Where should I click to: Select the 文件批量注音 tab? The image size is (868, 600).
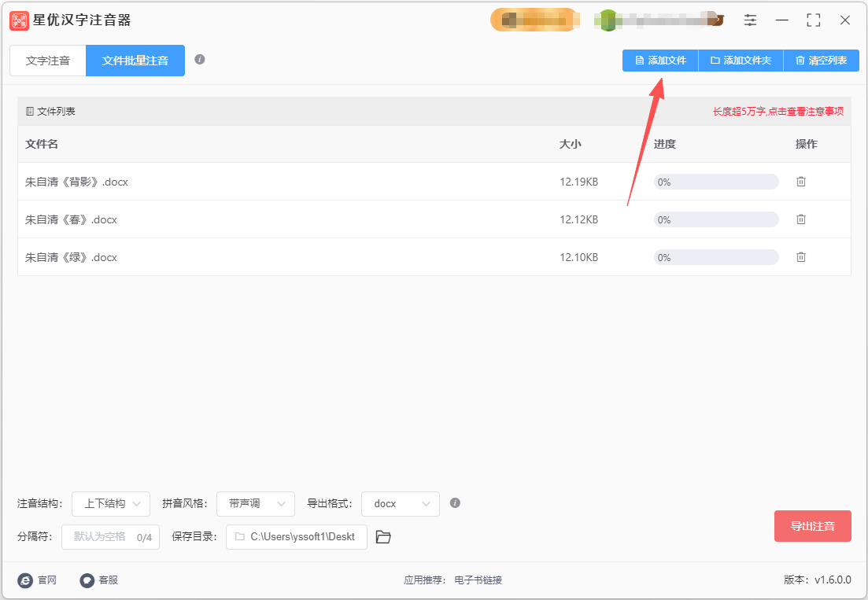(135, 61)
